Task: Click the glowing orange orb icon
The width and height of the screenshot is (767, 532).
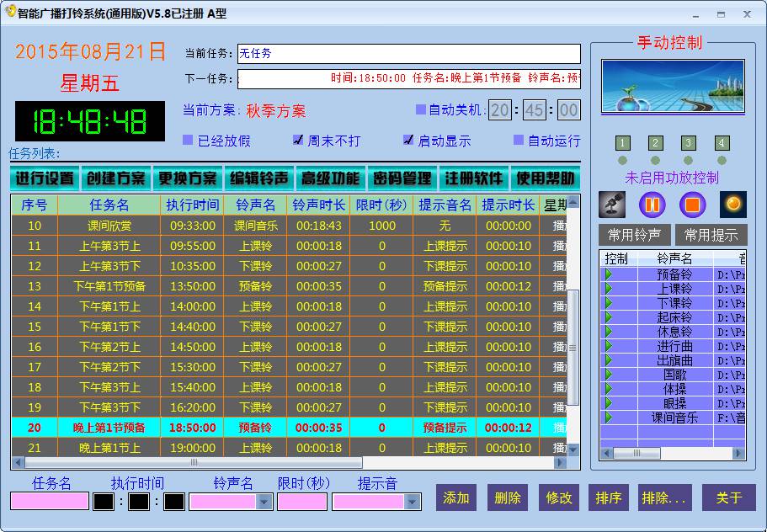Action: [x=732, y=205]
